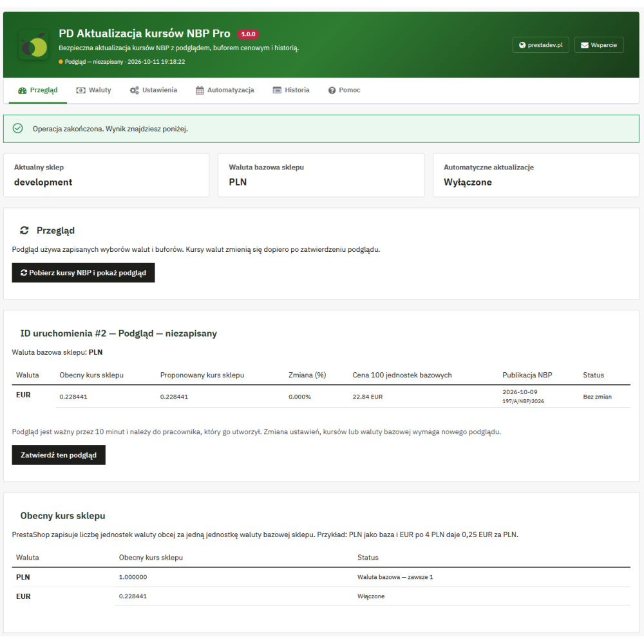
Task: Click Zatwierdź ten podgląd button
Action: click(x=59, y=455)
